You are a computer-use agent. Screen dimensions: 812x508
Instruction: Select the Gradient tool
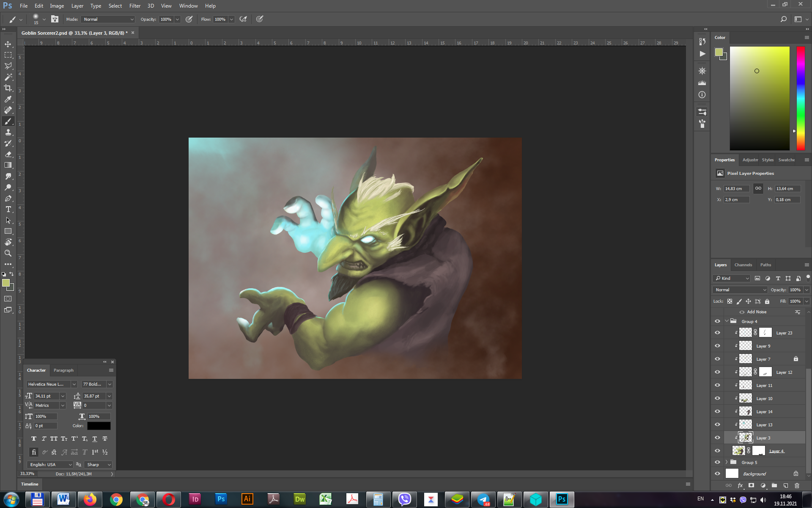8,165
